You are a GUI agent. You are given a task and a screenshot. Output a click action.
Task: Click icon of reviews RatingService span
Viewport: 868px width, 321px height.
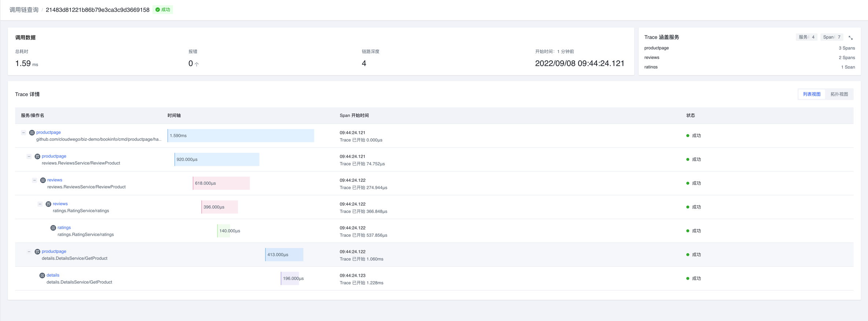point(48,204)
